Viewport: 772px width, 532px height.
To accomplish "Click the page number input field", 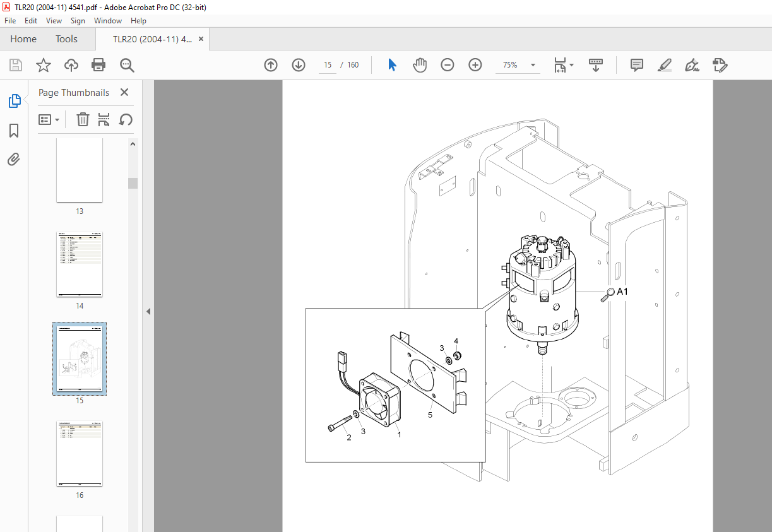I will [328, 65].
